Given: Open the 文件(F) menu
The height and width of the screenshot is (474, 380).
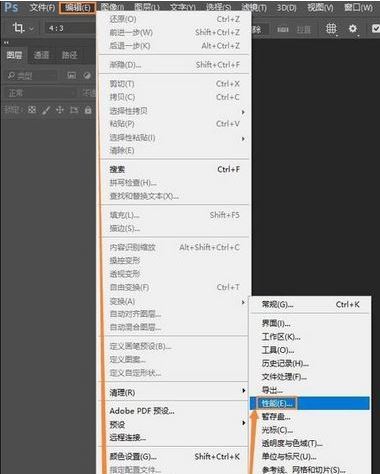Looking at the screenshot, I should (42, 7).
